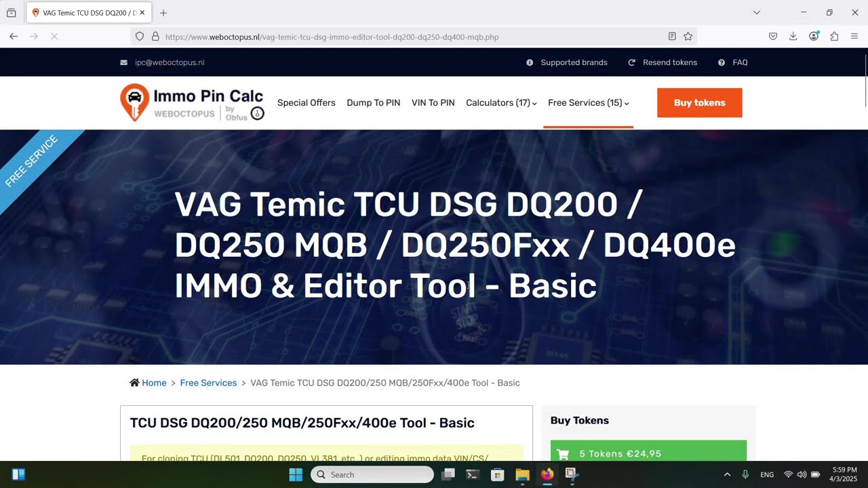868x488 pixels.
Task: Go back with the browser back arrow
Action: click(x=14, y=37)
